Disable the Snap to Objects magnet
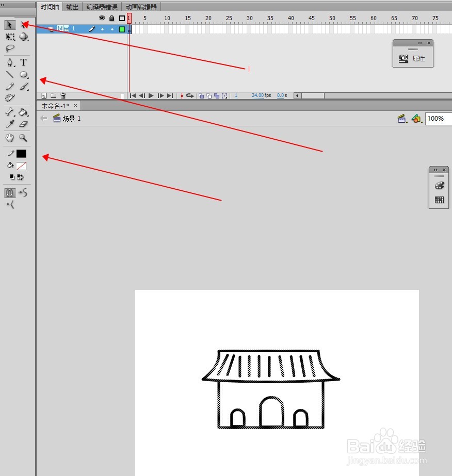Image resolution: width=452 pixels, height=476 pixels. (x=9, y=192)
